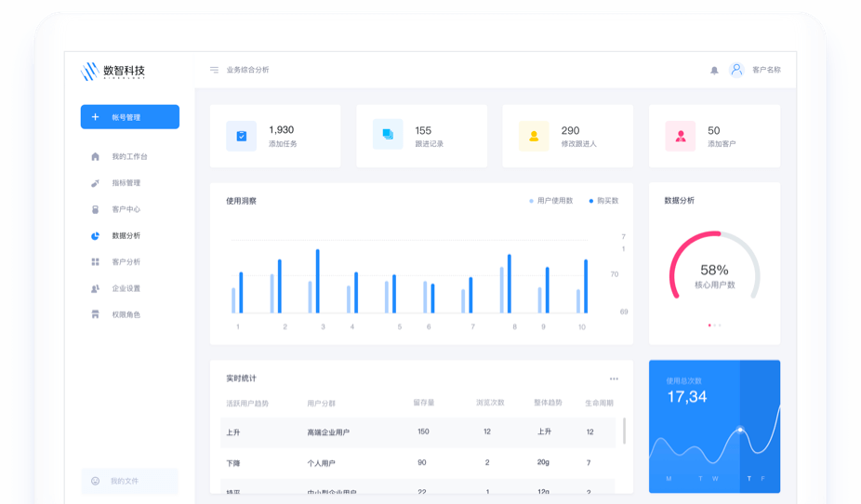Click the 17,34 usage total
Screen dimensions: 861x504
(687, 396)
